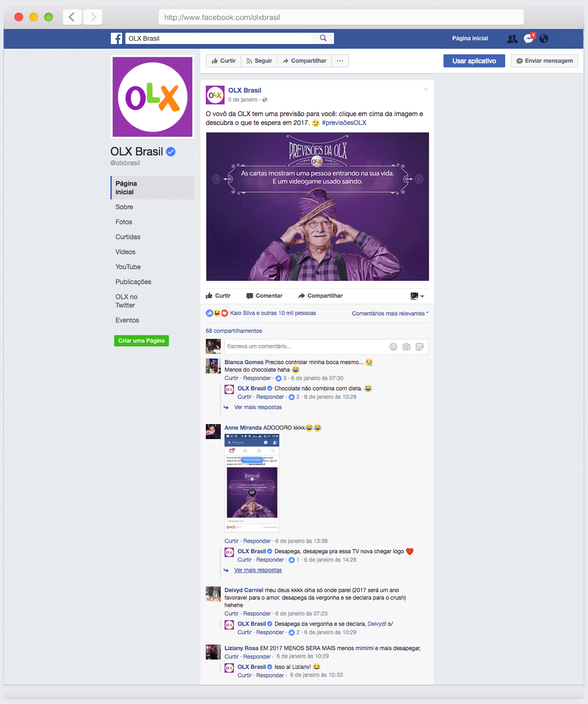Click the search magnifier icon
588x704 pixels.
(323, 38)
